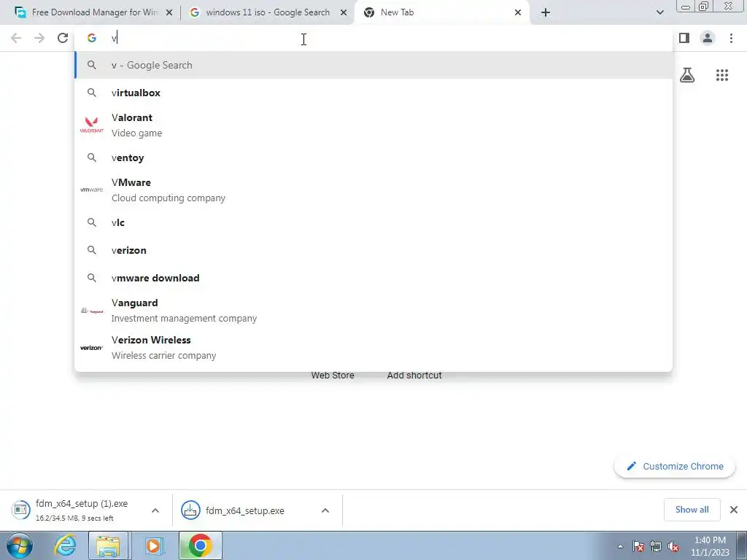Open the tab search chevron
The image size is (747, 560).
(659, 12)
